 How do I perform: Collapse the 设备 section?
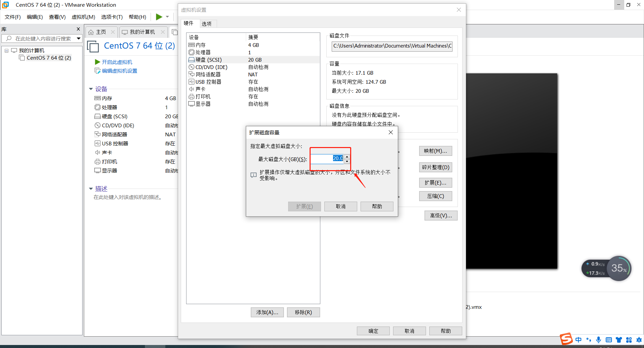[x=91, y=89]
